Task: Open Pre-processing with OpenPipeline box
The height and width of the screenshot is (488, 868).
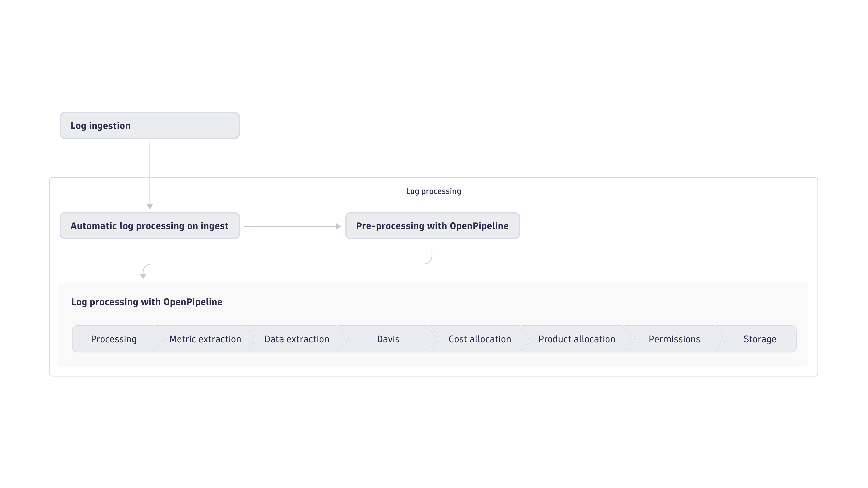Action: [x=432, y=226]
